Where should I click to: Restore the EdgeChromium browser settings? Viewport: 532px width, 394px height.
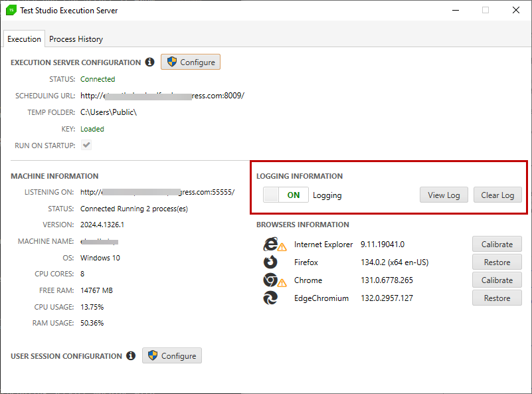click(x=497, y=298)
